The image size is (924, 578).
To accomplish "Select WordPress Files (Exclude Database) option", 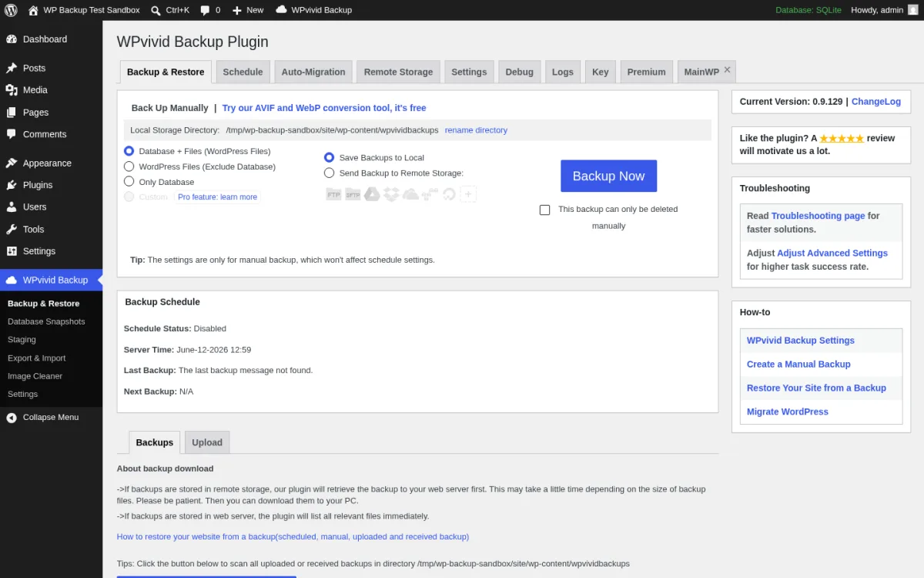I will [129, 166].
